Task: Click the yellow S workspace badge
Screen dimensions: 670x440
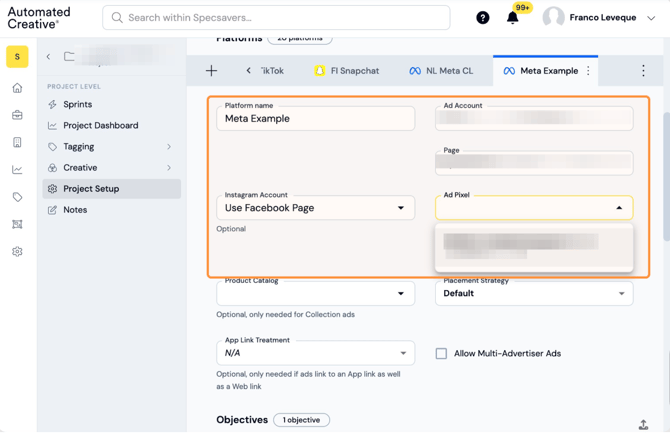Action: 17,56
